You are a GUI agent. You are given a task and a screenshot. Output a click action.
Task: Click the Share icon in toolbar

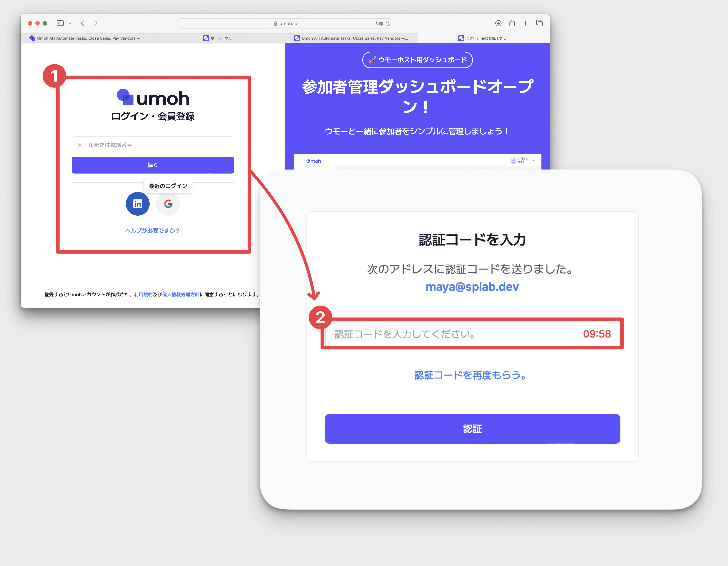[512, 23]
